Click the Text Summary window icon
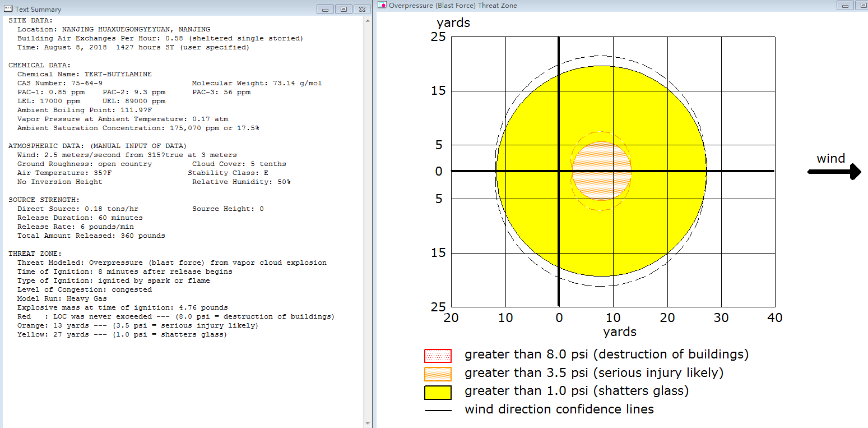Screen dimensions: 868x428 click(x=7, y=10)
